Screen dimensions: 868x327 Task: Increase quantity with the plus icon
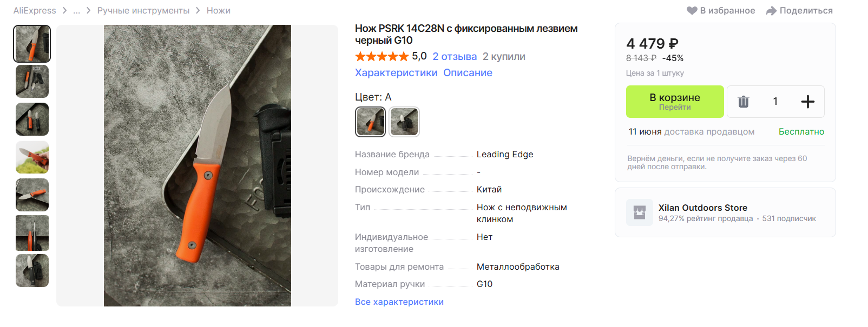(x=807, y=102)
